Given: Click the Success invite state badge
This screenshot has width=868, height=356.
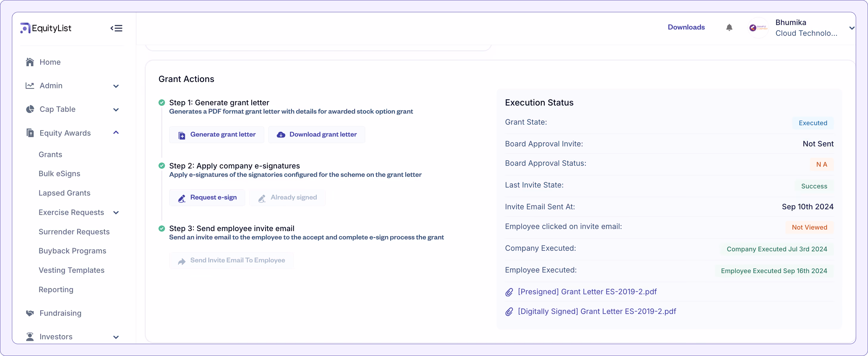Looking at the screenshot, I should pyautogui.click(x=814, y=186).
